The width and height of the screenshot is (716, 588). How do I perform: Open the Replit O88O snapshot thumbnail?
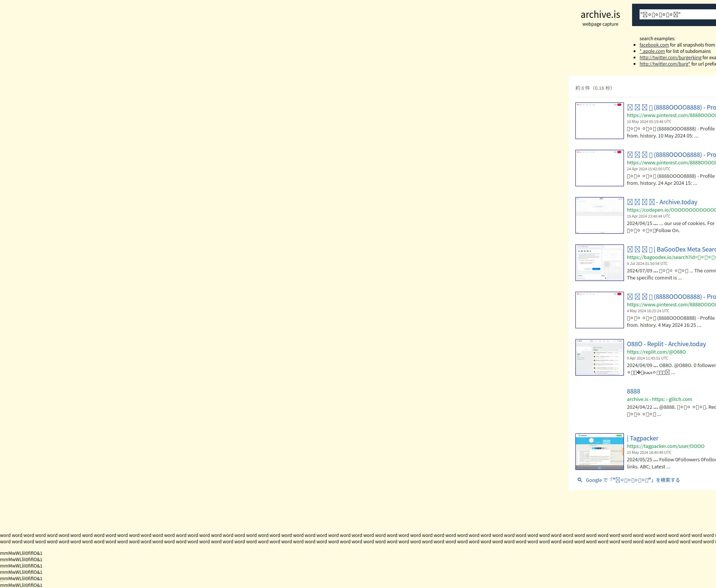[599, 357]
